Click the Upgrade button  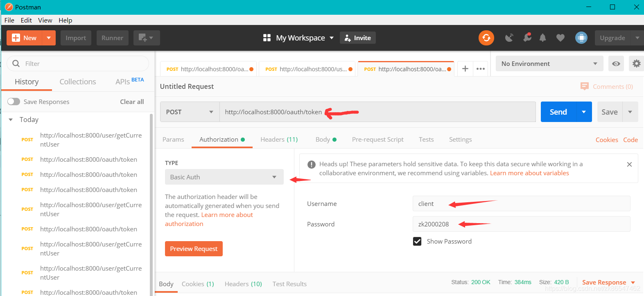click(612, 38)
